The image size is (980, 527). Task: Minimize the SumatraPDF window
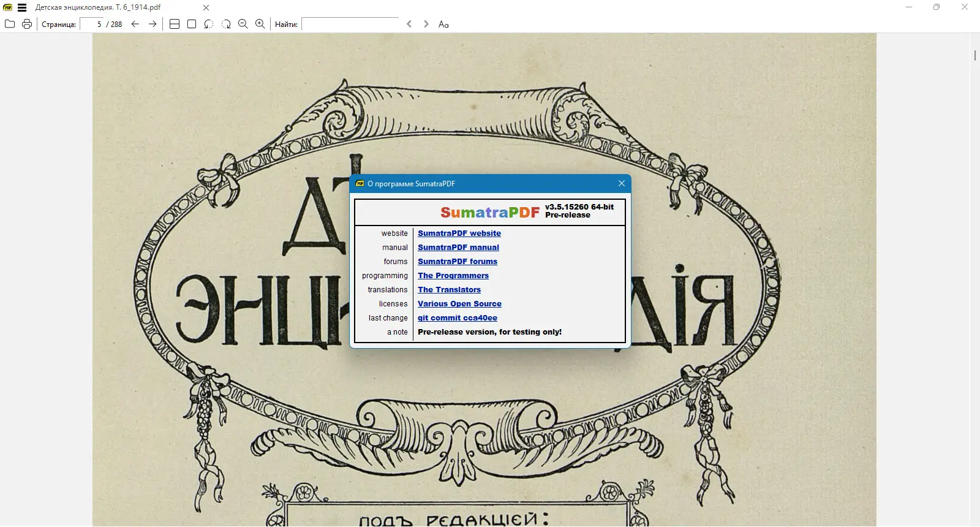click(909, 7)
